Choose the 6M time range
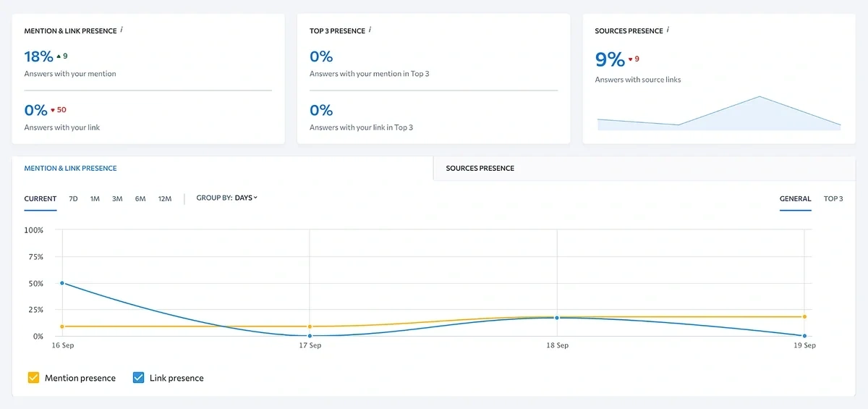868x409 pixels. [x=140, y=198]
